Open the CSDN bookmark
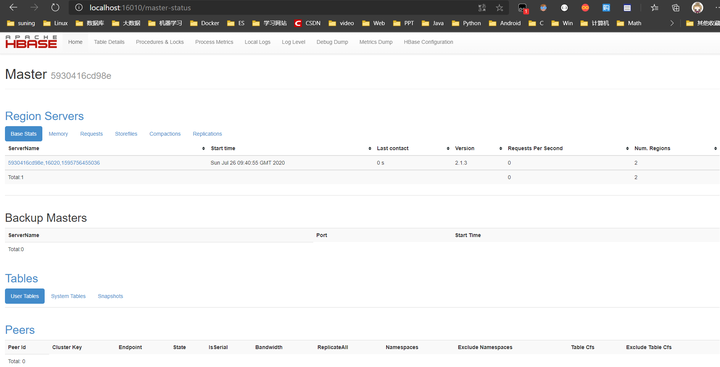 click(x=307, y=23)
